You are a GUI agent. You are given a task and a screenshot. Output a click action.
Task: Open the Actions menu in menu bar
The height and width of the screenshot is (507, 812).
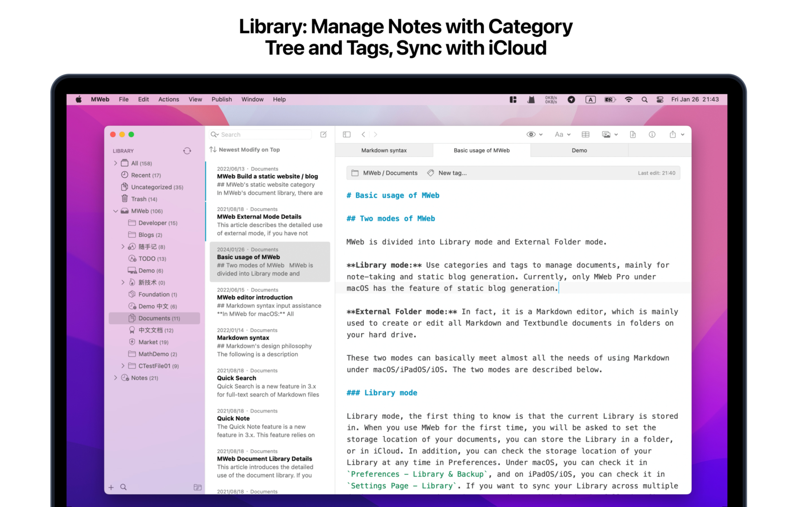click(168, 99)
